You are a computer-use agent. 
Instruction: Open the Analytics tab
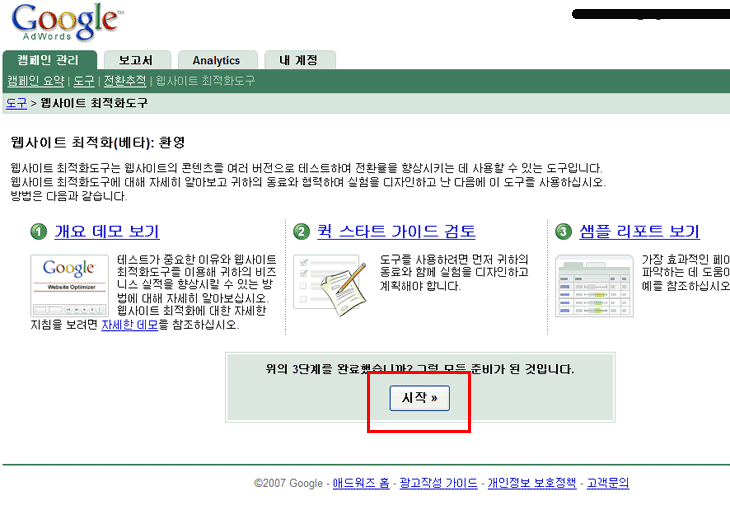217,60
